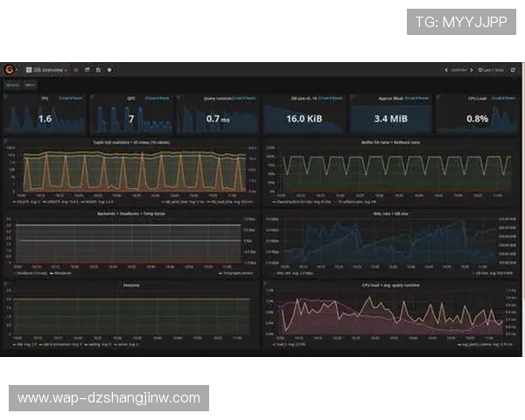Open the CPU Load stat panel title menu

477,99
